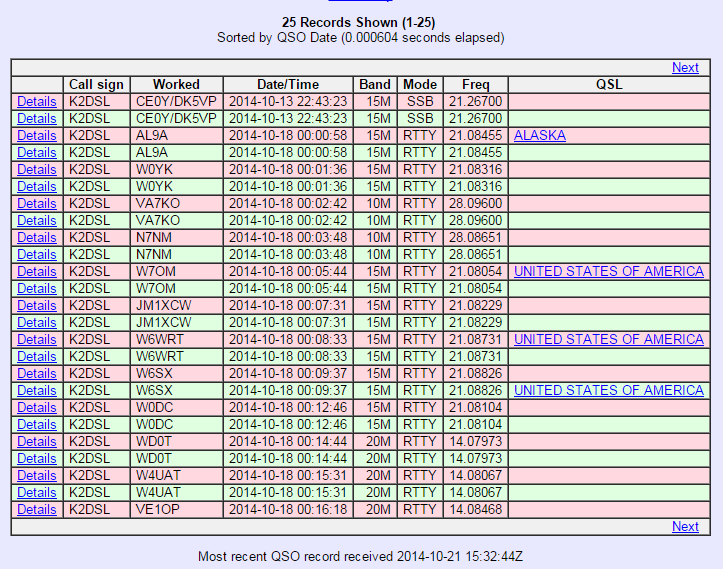
Task: View Details of green AL9A row
Action: [37, 153]
